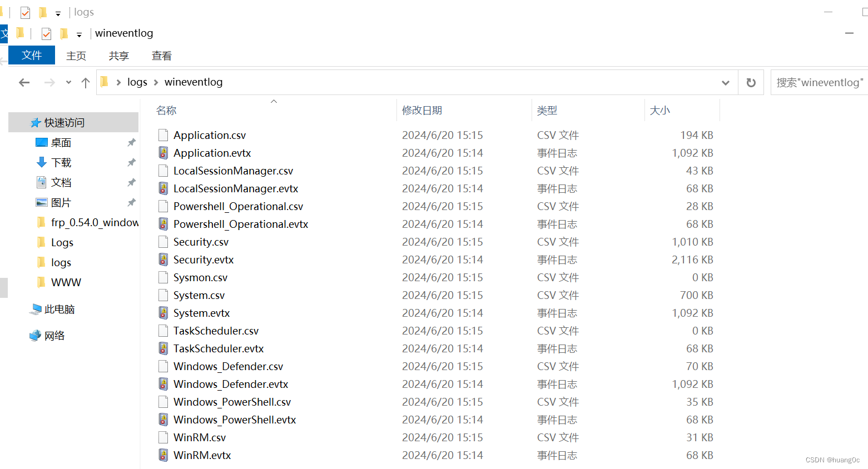Select the Windows_Defender.csv file name

(228, 366)
